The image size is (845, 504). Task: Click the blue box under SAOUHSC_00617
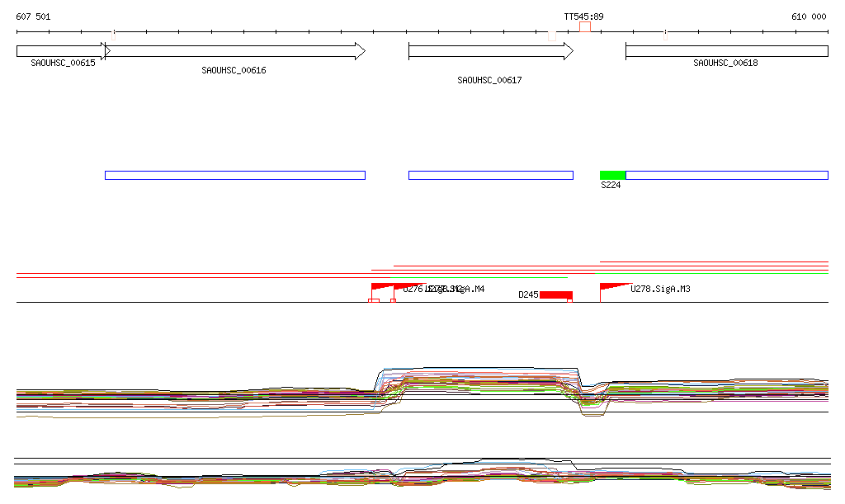491,175
